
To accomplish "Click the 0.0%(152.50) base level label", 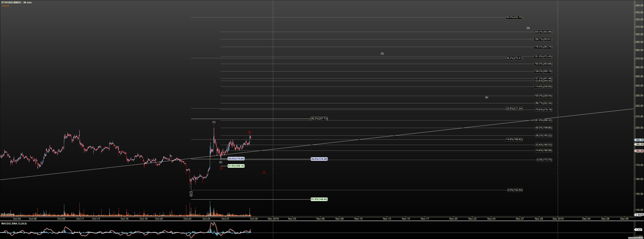I will coord(515,190).
